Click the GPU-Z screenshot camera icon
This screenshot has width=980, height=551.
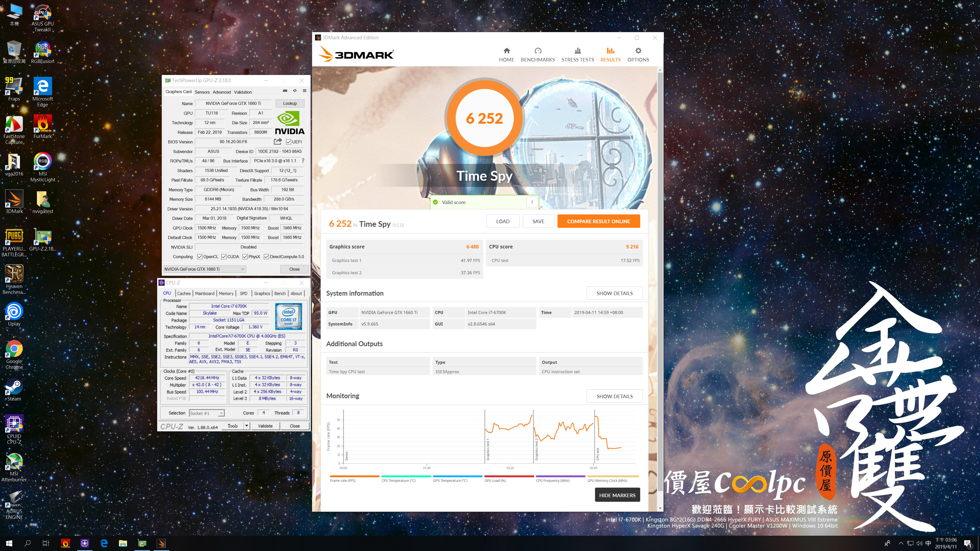[x=285, y=91]
